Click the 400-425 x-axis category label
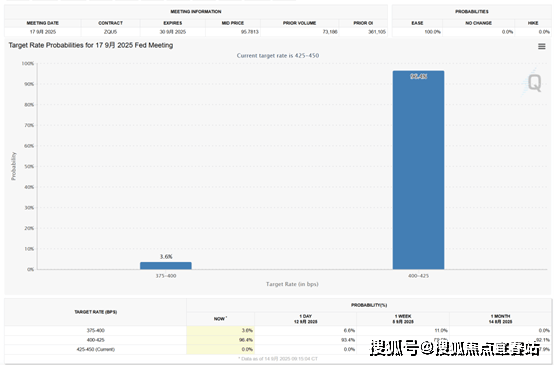This screenshot has width=554, height=365. pos(418,276)
